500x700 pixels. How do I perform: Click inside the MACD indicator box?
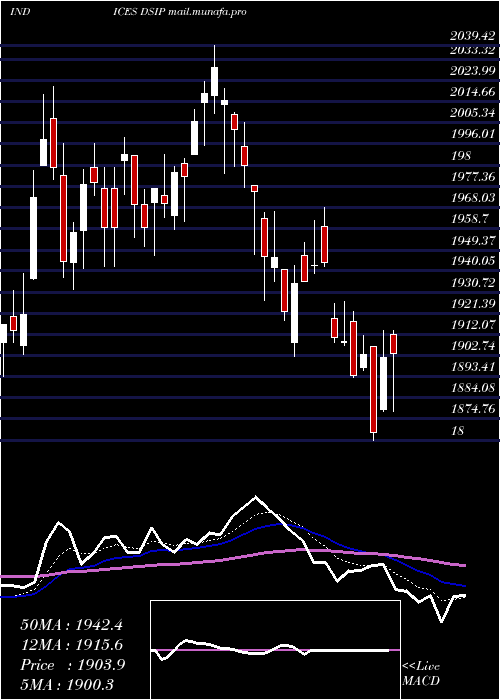coord(275,650)
